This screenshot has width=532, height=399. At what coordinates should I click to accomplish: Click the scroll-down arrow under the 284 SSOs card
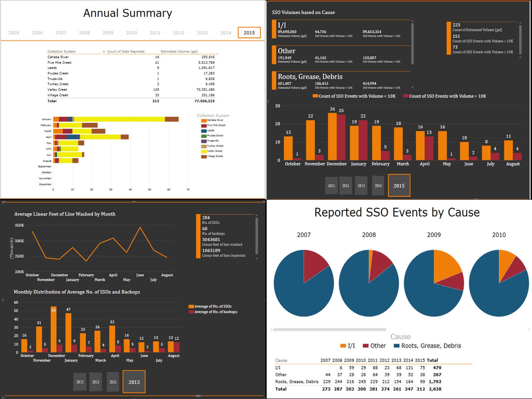tap(257, 258)
